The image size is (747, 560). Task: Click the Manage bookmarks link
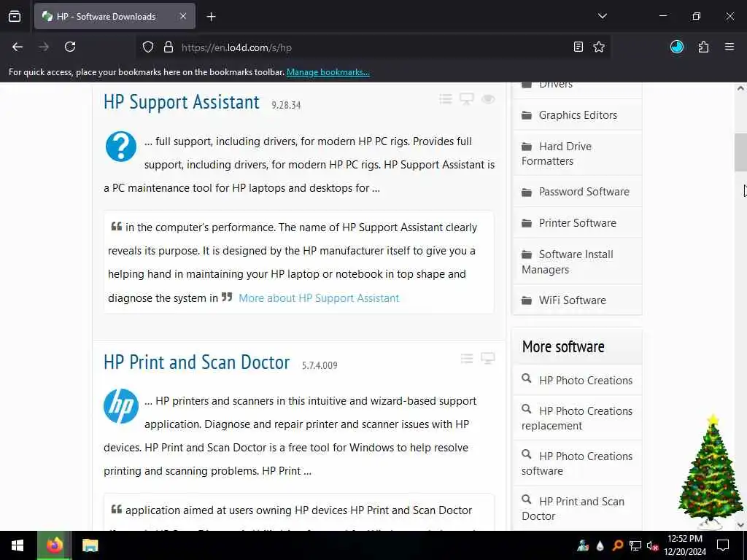pos(328,72)
